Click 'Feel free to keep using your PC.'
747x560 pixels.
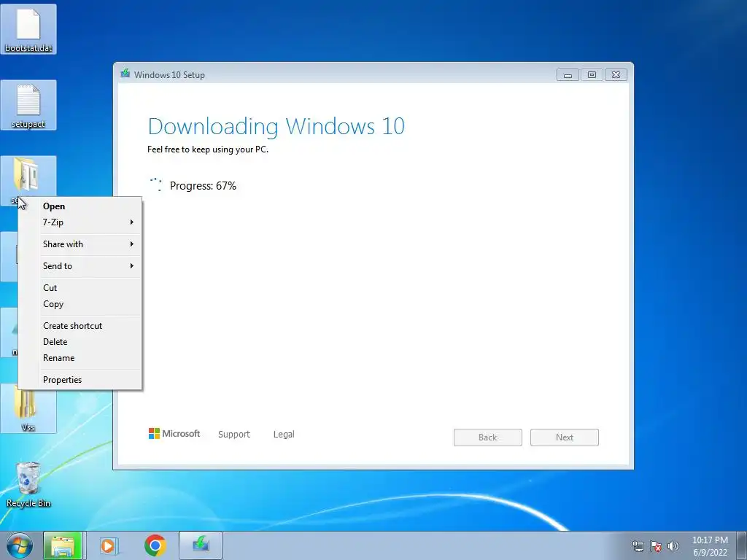click(x=208, y=149)
